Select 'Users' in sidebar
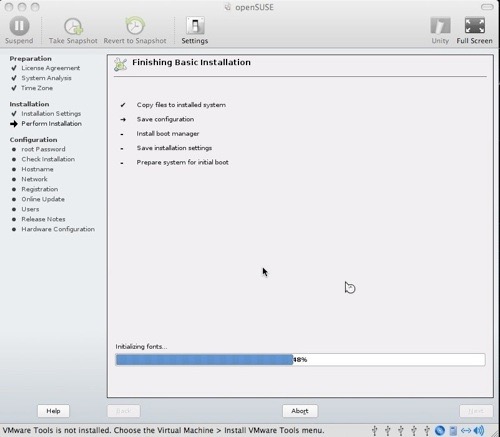The height and width of the screenshot is (437, 500). [30, 209]
